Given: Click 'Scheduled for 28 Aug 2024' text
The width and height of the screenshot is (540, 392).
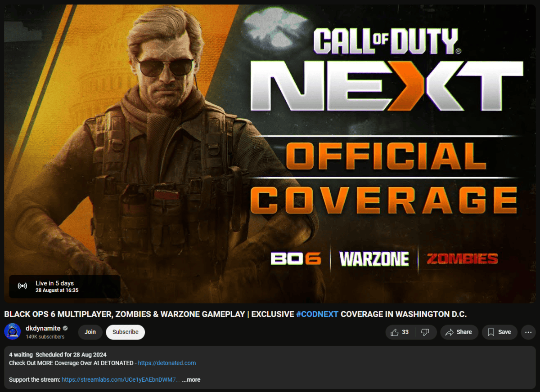Looking at the screenshot, I should [71, 355].
